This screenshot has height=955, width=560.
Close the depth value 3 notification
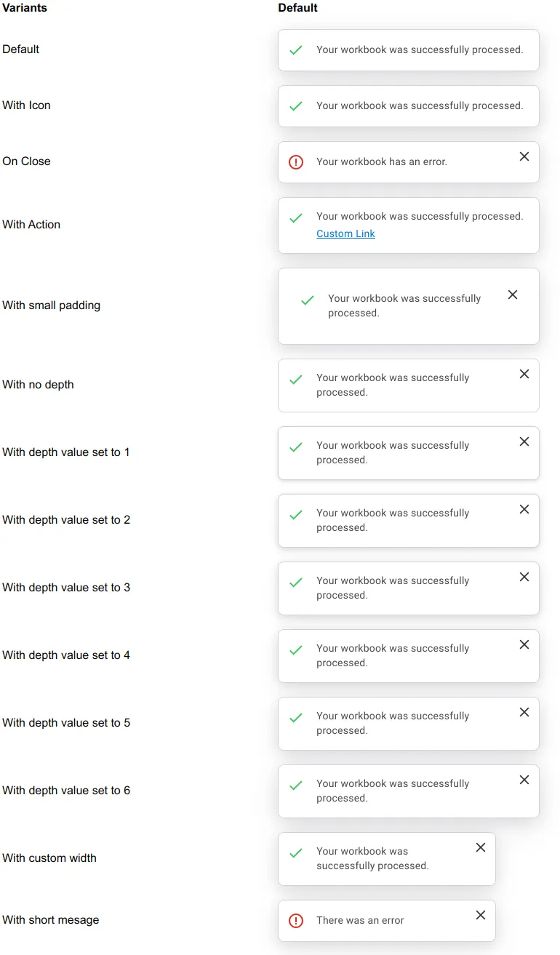point(524,577)
